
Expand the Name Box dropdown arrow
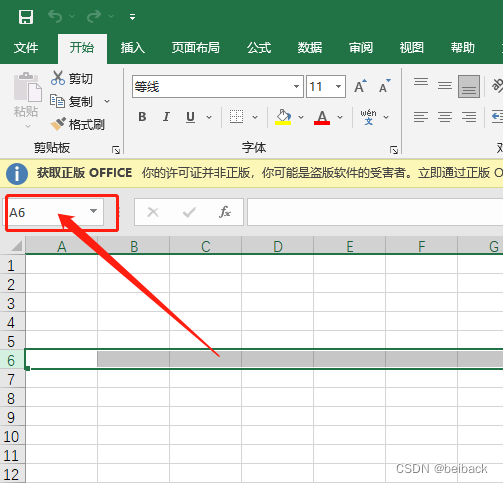[x=93, y=211]
